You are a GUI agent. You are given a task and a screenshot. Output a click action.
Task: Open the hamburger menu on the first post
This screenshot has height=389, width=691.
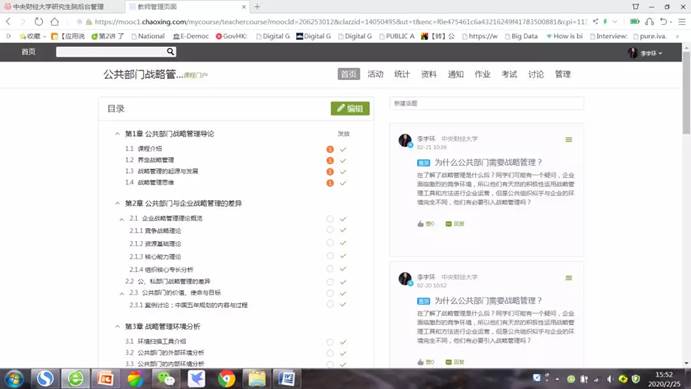568,140
